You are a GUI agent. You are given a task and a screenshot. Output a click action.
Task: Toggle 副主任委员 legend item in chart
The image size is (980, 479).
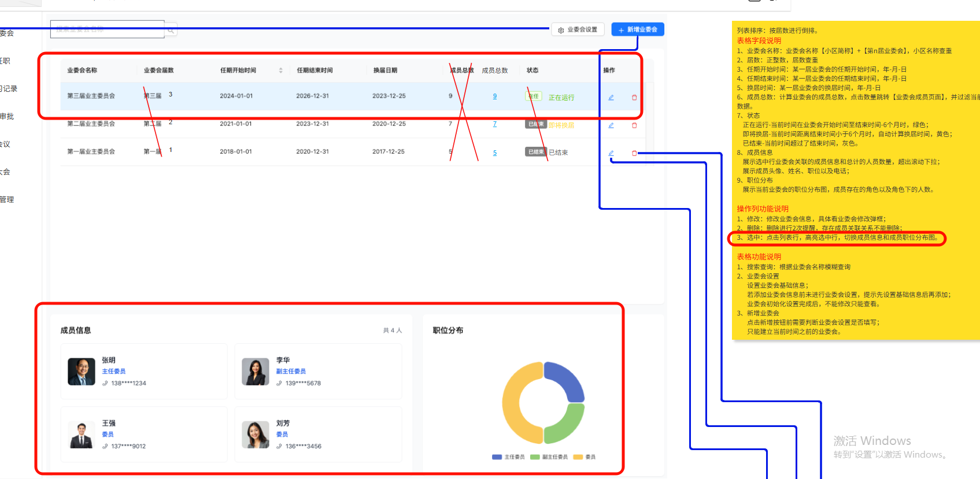click(x=549, y=457)
